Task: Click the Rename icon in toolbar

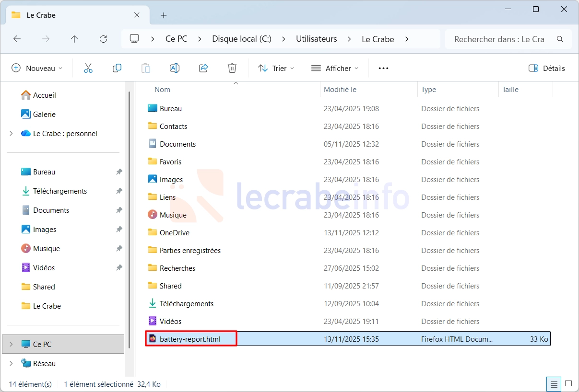Action: [175, 68]
